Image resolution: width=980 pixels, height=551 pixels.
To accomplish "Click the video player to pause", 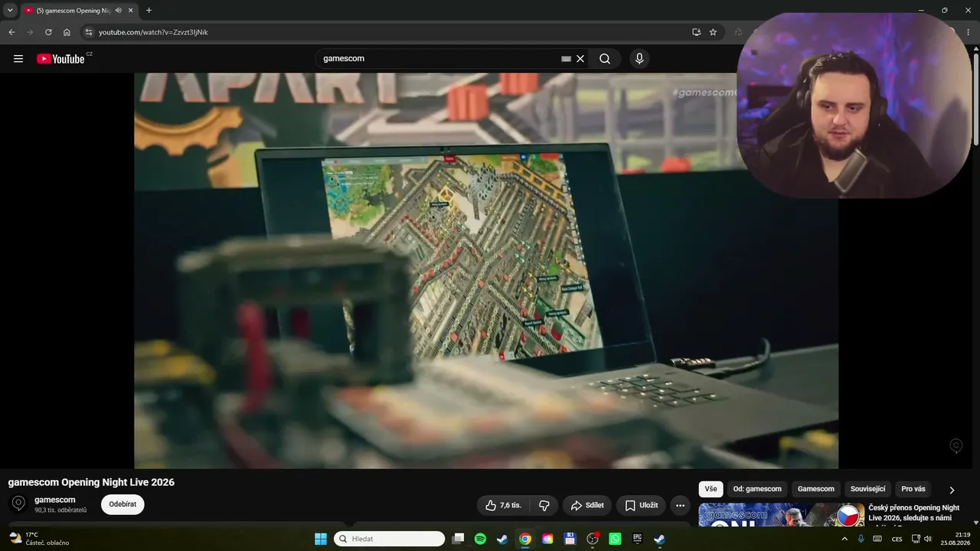I will (486, 270).
